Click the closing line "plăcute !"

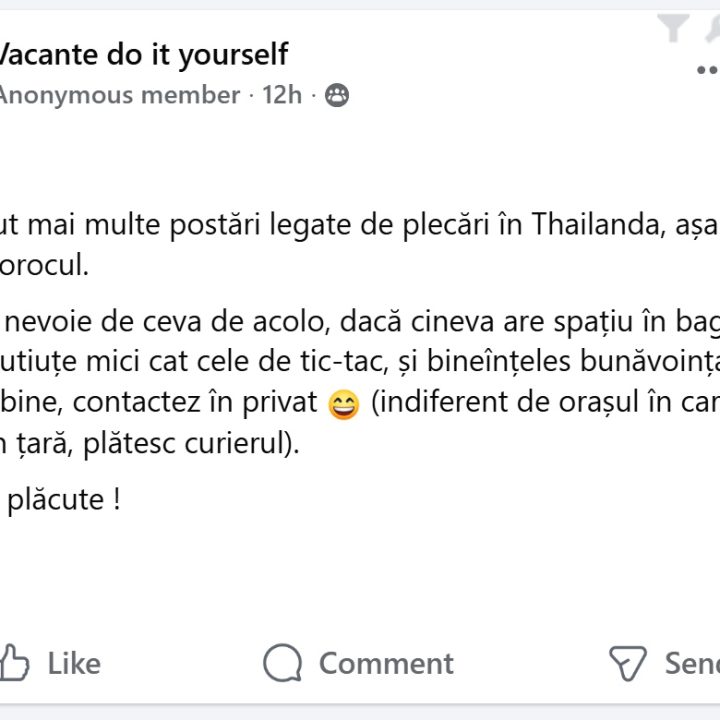point(63,499)
